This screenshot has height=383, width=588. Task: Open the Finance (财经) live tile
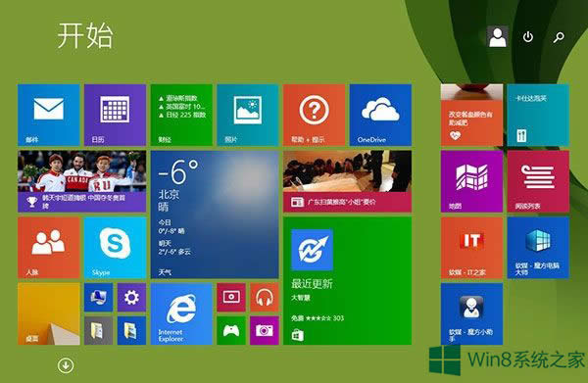click(181, 115)
